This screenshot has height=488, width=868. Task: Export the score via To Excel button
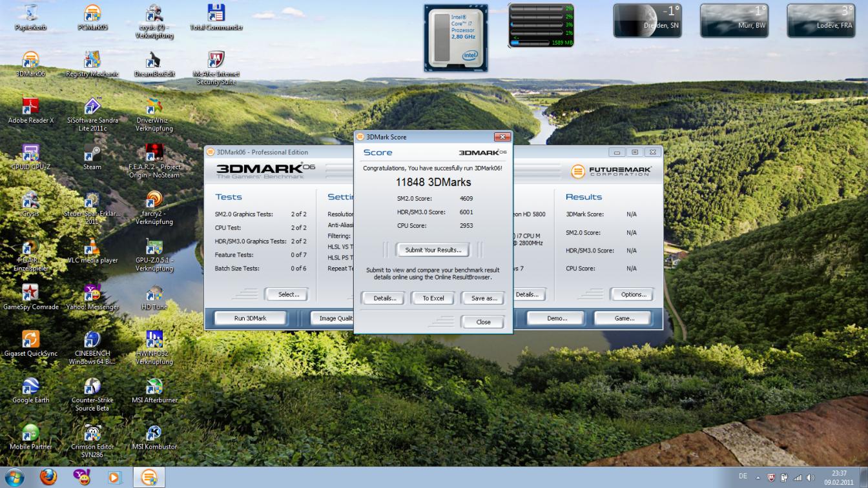click(x=433, y=298)
